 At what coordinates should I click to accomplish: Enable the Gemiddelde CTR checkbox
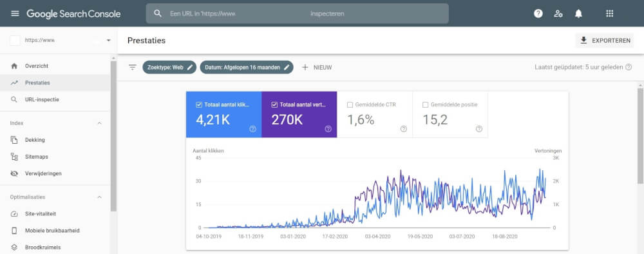tap(350, 105)
